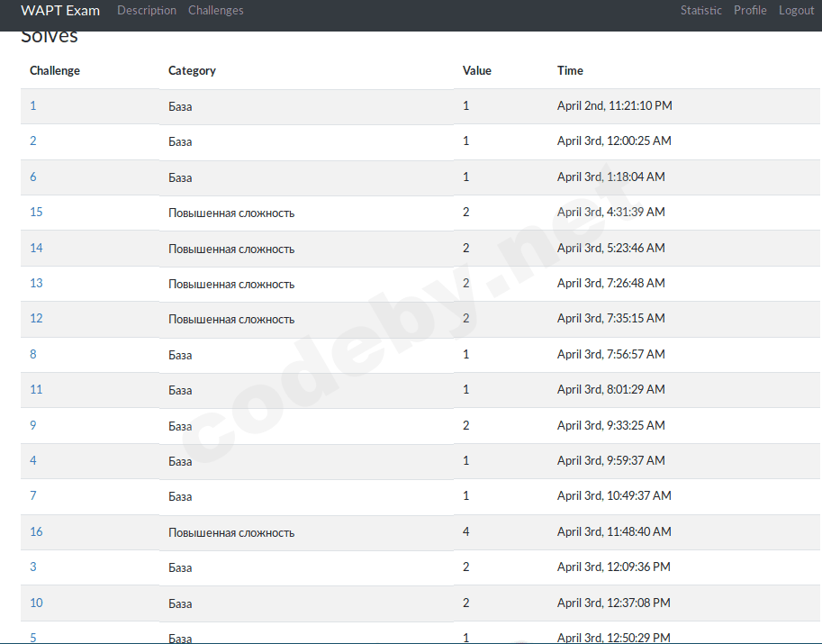This screenshot has height=644, width=822.
Task: Select the Value column header
Action: click(x=477, y=70)
